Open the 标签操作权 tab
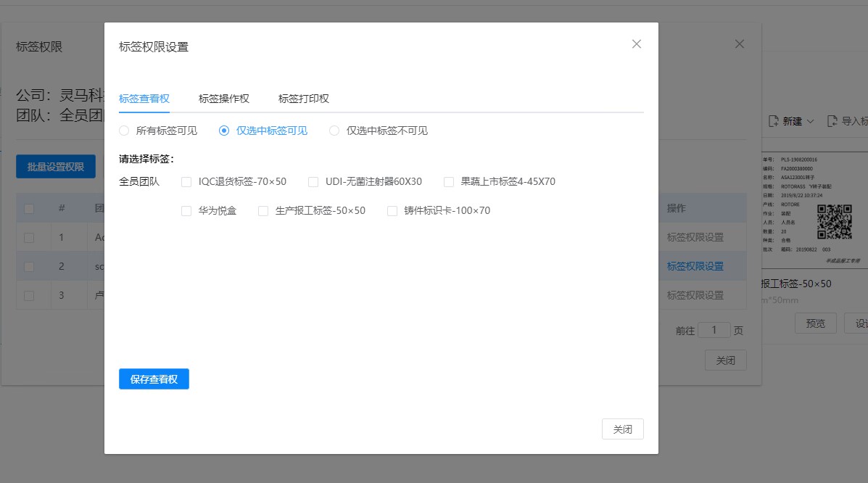 click(x=224, y=99)
